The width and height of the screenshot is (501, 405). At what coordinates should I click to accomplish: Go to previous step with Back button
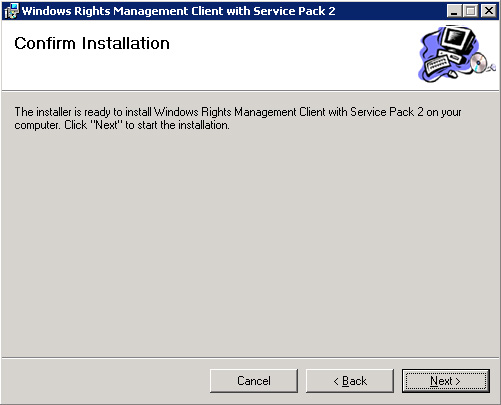tap(350, 381)
